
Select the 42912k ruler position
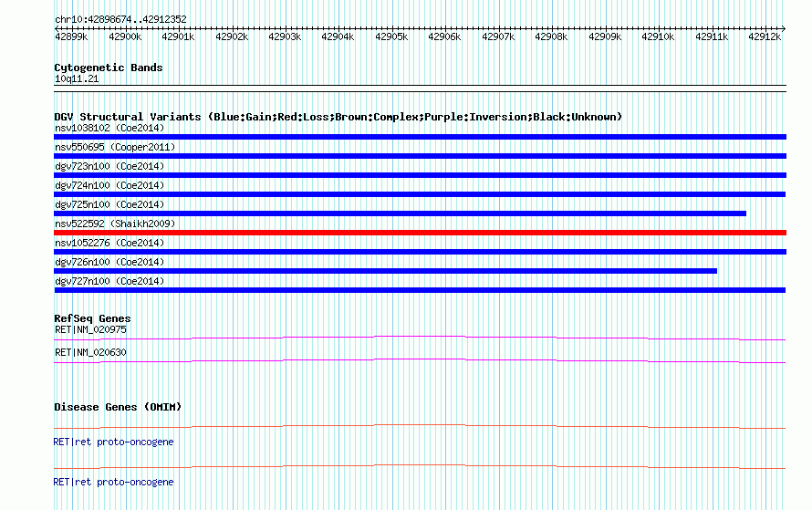764,36
